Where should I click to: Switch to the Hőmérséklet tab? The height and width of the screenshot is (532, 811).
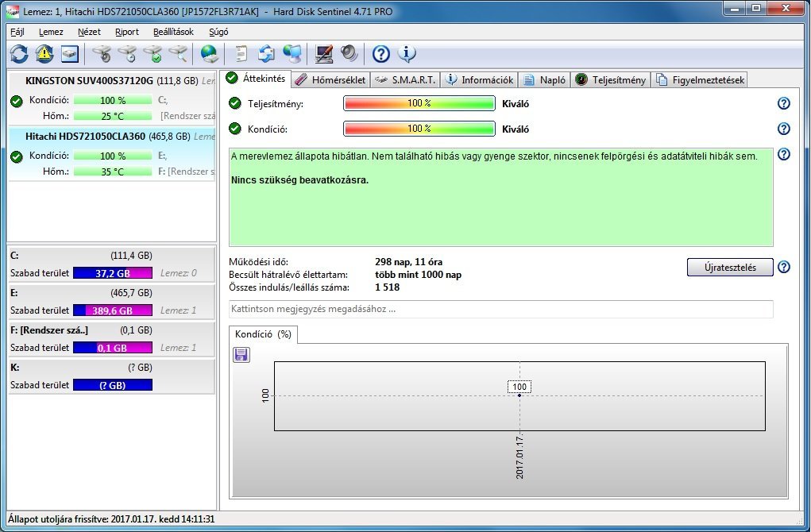(x=330, y=79)
